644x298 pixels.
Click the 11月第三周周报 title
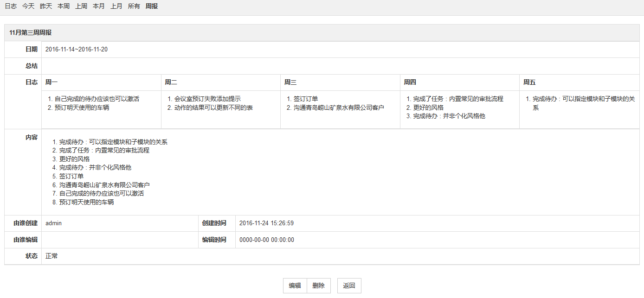[x=30, y=33]
